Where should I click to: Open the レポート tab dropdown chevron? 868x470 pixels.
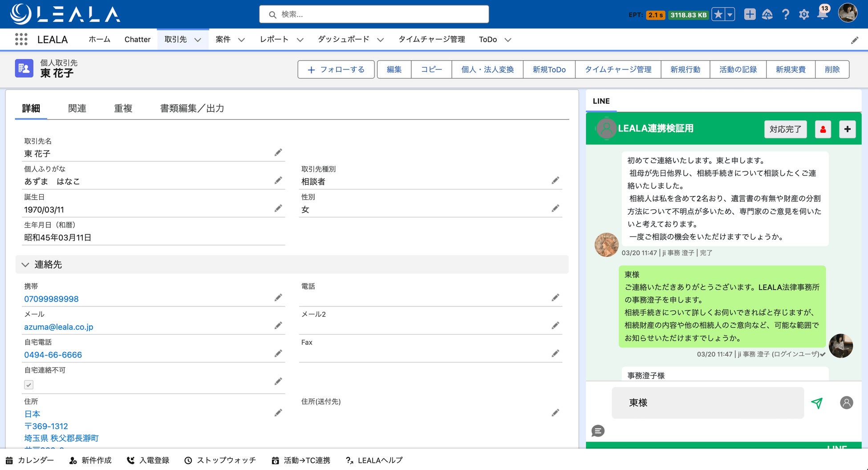click(x=300, y=40)
